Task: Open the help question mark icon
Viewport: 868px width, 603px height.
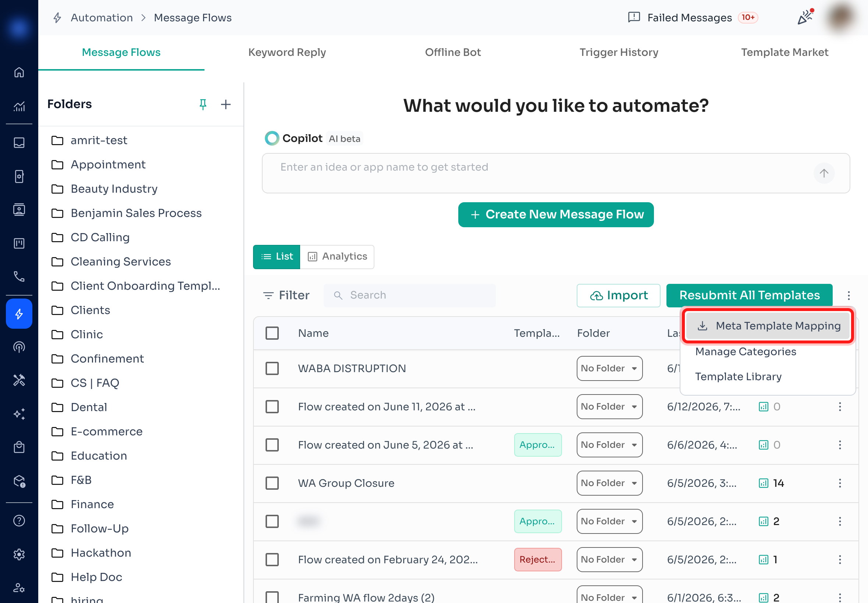Action: [19, 521]
